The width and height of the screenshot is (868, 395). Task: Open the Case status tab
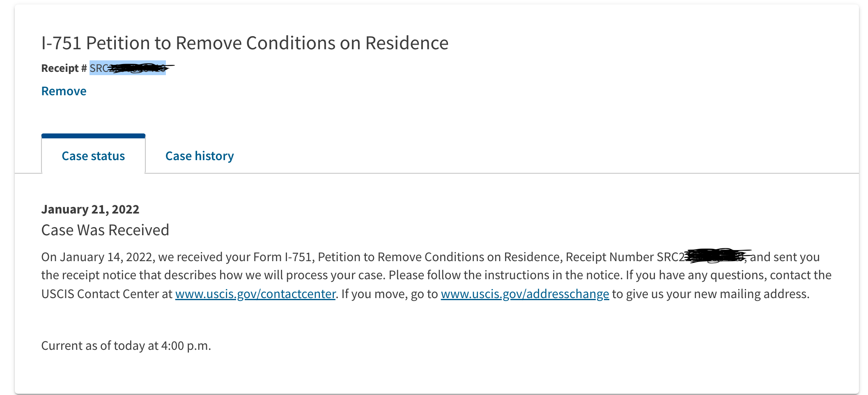point(93,156)
